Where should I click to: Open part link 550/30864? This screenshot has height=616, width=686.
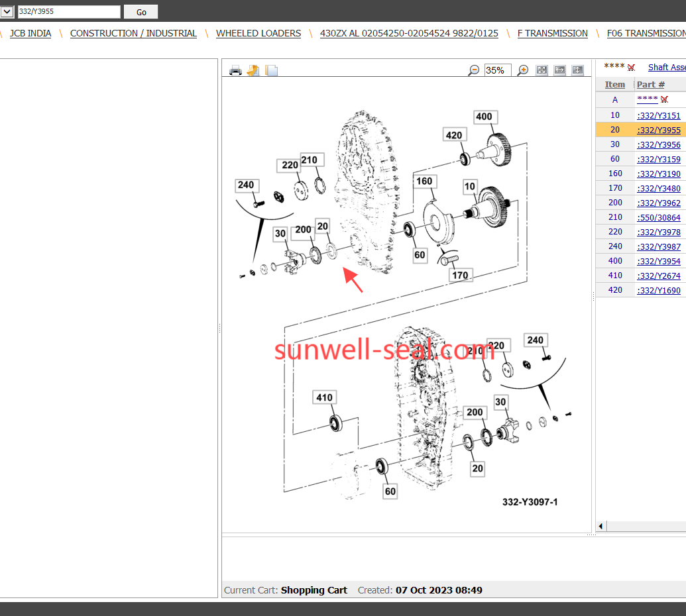point(659,218)
